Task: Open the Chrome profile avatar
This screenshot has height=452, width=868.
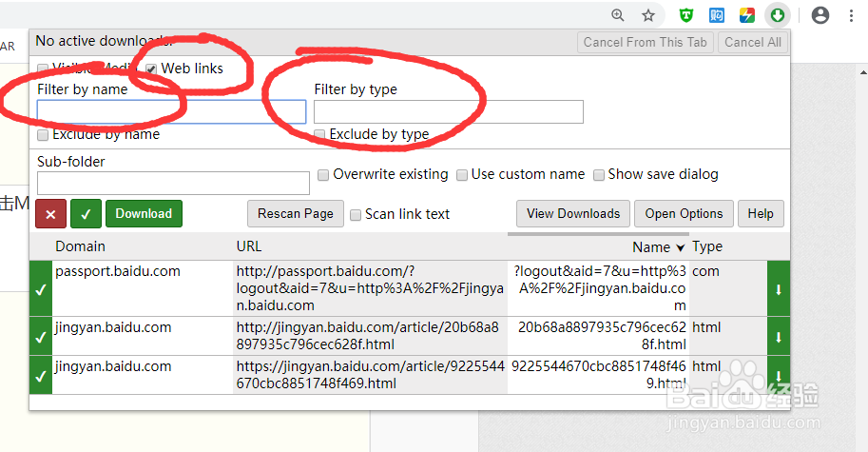Action: pos(820,15)
